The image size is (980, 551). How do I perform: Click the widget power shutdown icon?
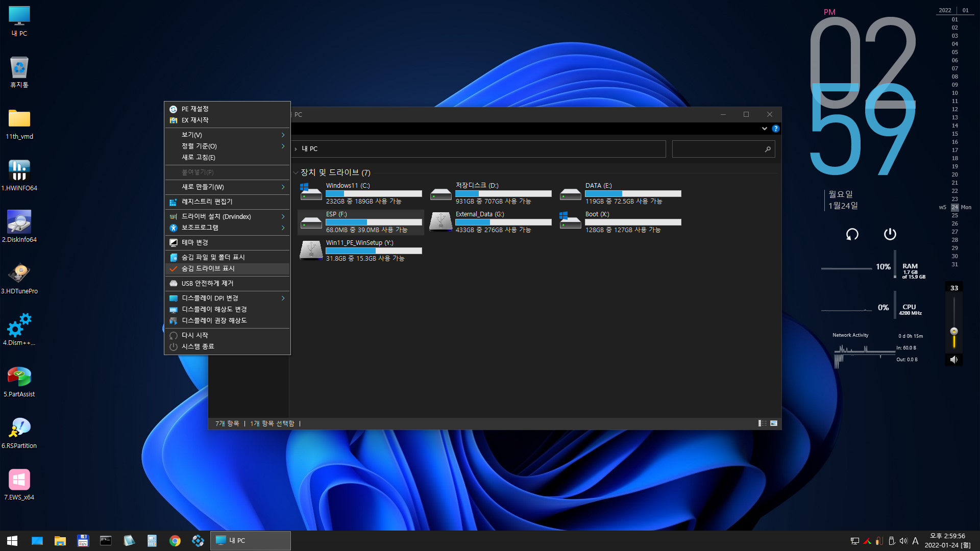[890, 234]
